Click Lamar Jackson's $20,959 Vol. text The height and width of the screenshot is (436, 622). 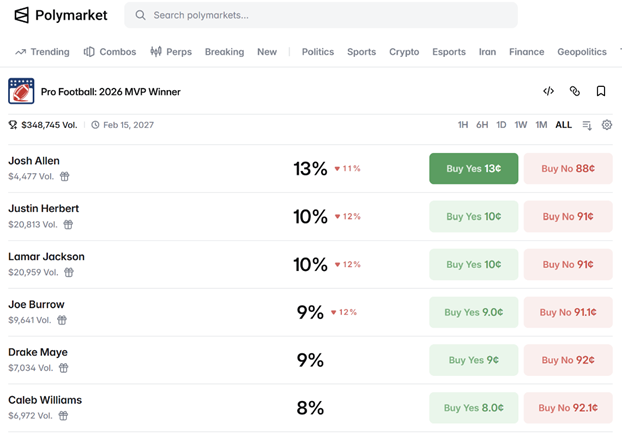pos(33,273)
